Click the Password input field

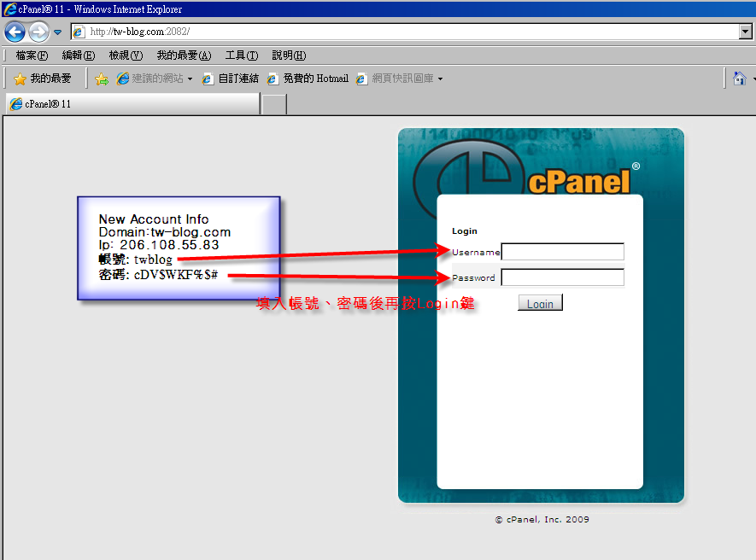click(x=563, y=277)
